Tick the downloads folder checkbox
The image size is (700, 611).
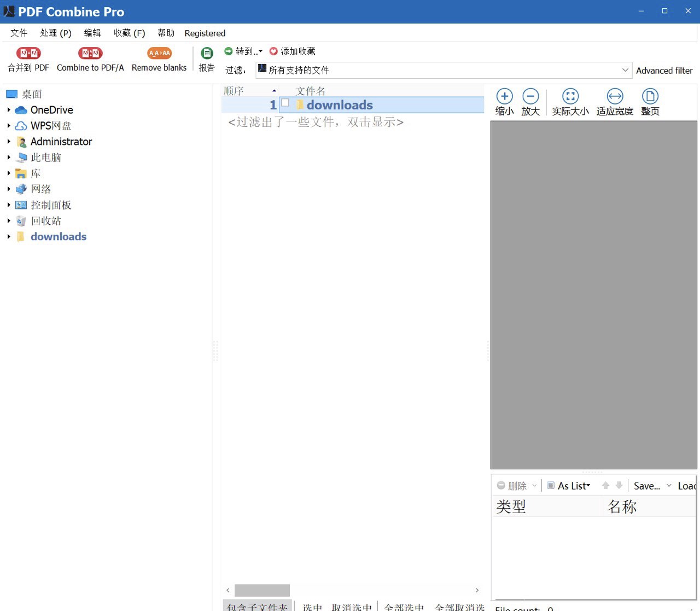[285, 103]
